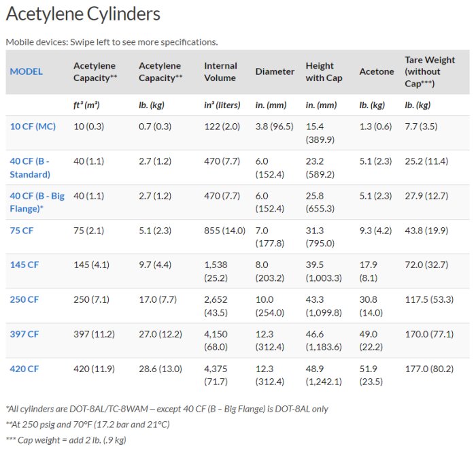Click the Acetone column header
Screen dimensions: 476x449
tap(376, 71)
